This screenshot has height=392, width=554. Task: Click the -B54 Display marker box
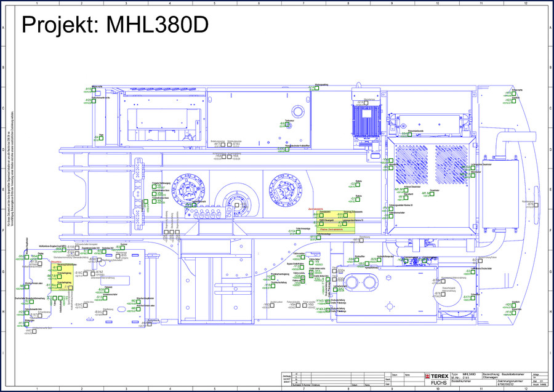(x=40, y=257)
